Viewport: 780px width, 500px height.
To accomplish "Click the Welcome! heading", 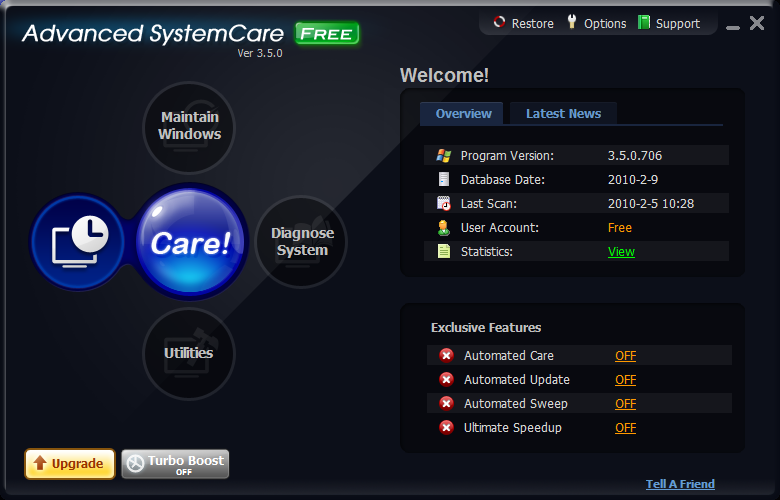I will pyautogui.click(x=444, y=75).
